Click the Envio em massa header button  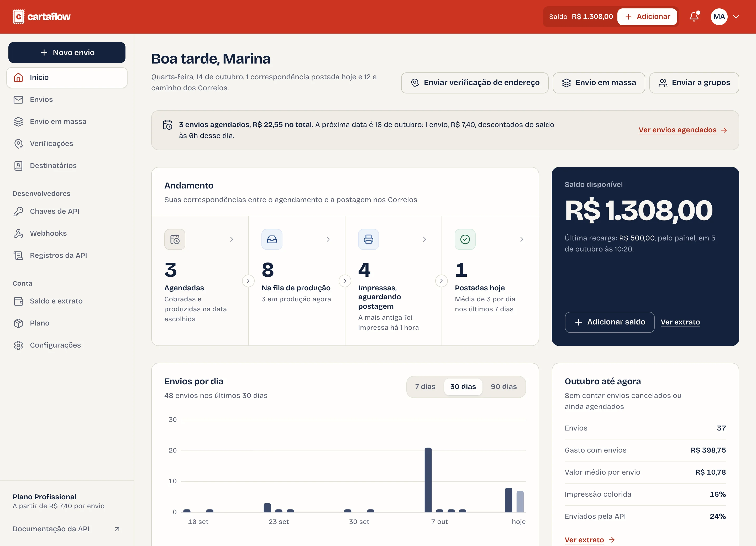tap(599, 83)
